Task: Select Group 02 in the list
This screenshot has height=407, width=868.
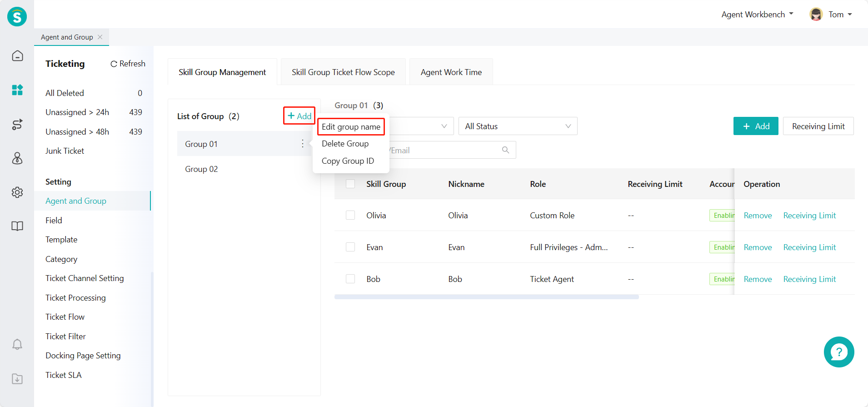Action: click(x=244, y=169)
